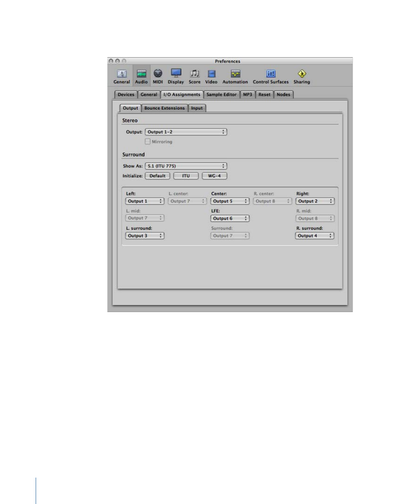
Task: Click the 'Show As:' label
Action: tap(133, 166)
